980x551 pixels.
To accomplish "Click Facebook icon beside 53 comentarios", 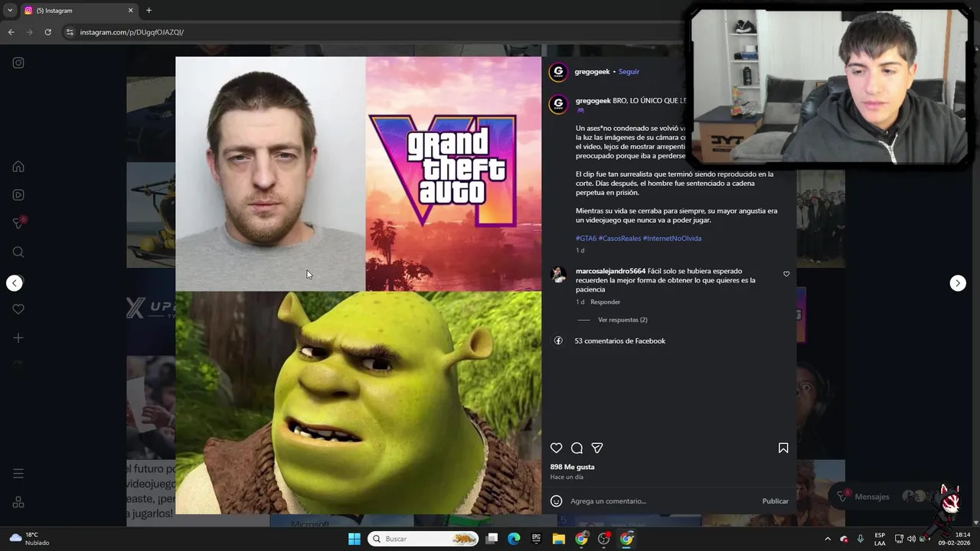I will tap(558, 341).
